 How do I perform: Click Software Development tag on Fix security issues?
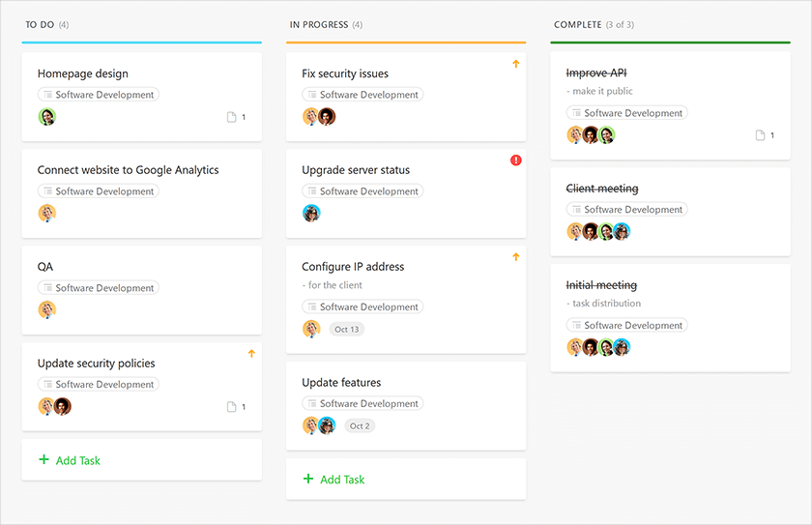pos(362,94)
